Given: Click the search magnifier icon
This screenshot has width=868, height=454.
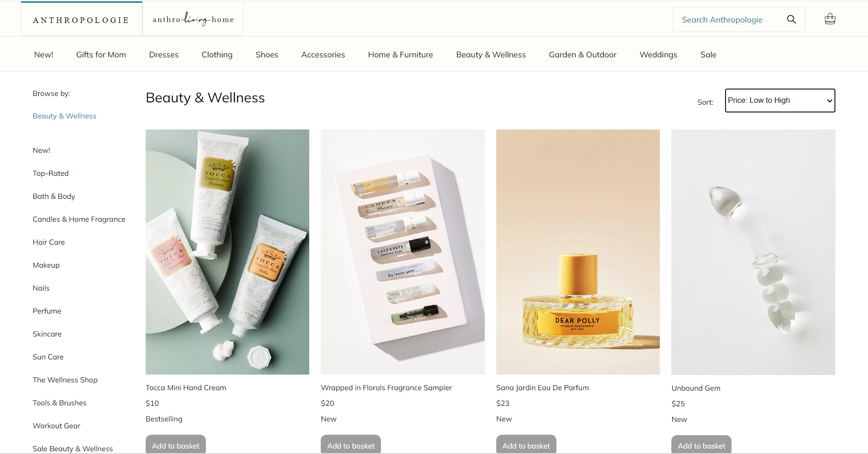Looking at the screenshot, I should (791, 19).
